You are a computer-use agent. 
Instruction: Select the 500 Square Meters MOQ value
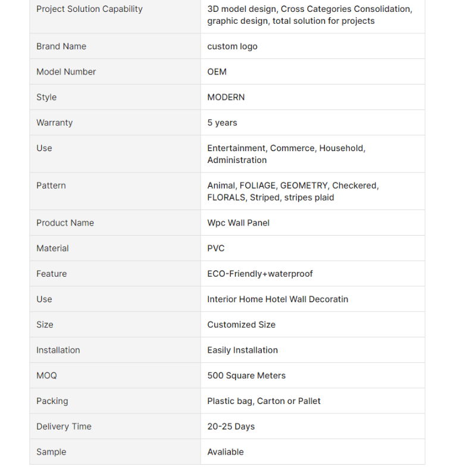[246, 375]
